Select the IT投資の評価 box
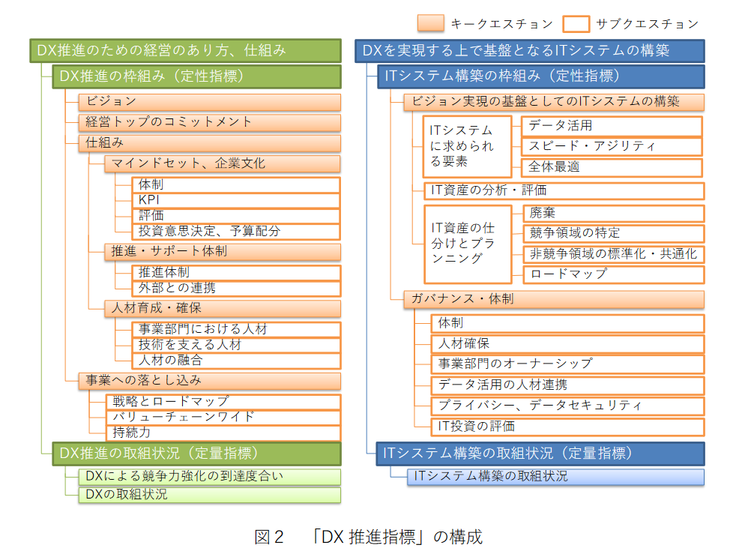 [568, 427]
